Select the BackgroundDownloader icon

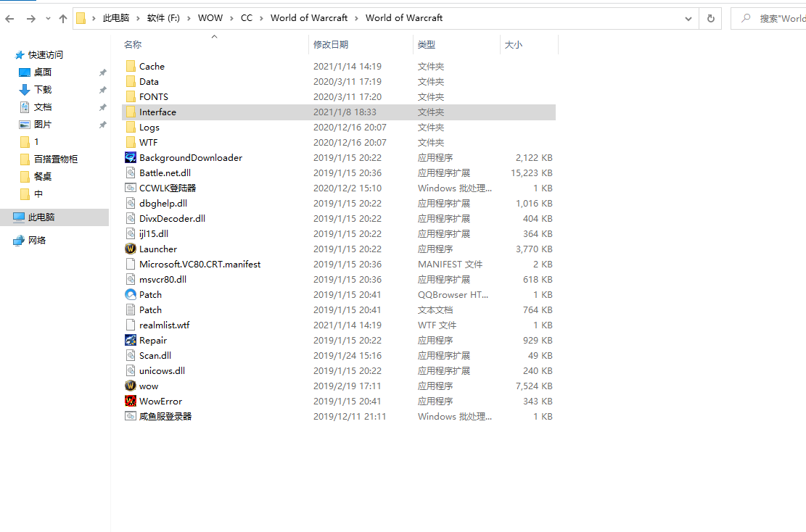tap(131, 158)
